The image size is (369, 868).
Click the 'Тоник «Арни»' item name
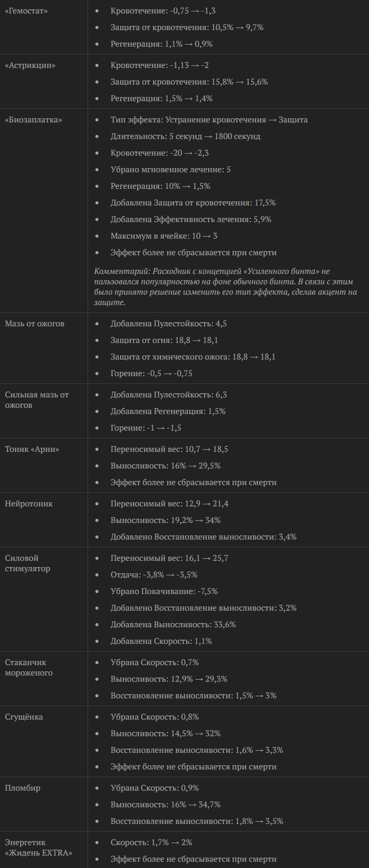point(32,449)
